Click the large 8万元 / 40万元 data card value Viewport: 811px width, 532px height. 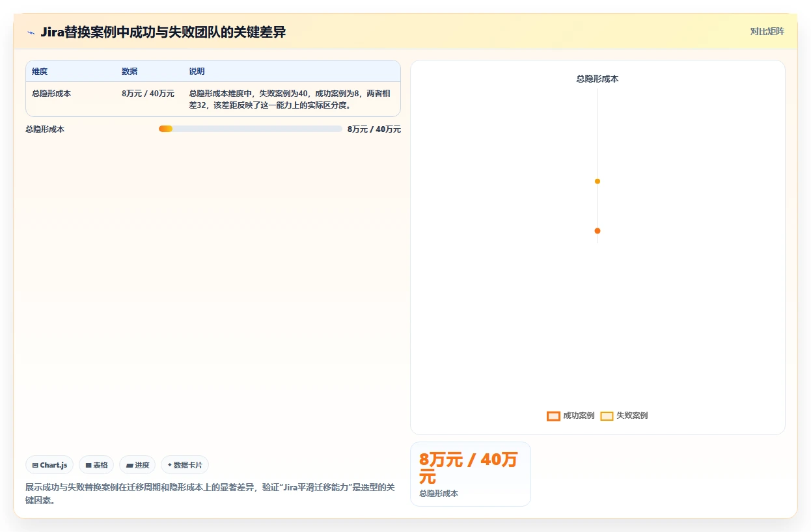pyautogui.click(x=469, y=468)
